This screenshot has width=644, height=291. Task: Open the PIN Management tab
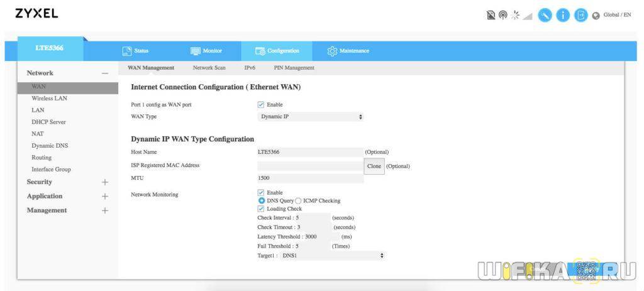[x=294, y=68]
